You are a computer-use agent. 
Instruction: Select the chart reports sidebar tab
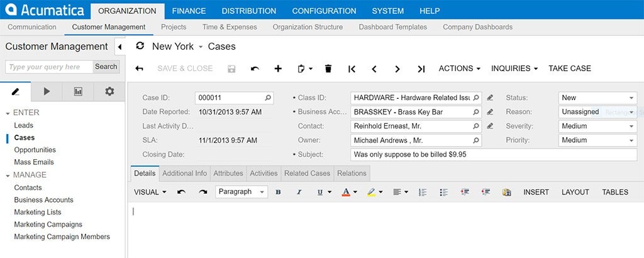point(78,92)
